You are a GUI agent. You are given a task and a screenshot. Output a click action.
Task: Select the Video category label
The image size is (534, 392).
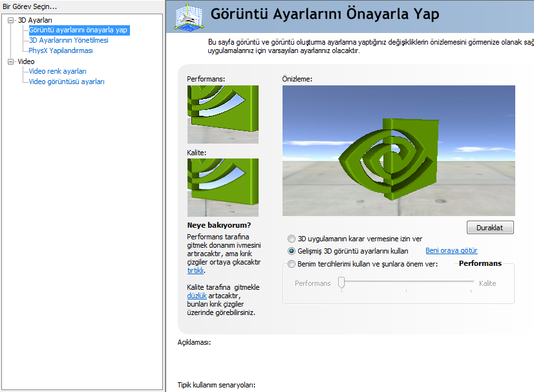(27, 61)
